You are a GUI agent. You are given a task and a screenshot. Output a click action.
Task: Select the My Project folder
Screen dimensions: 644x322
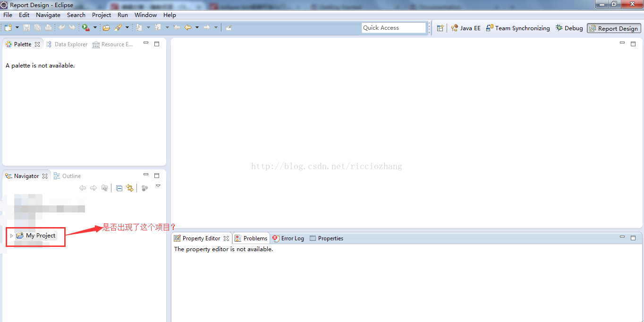coord(36,236)
